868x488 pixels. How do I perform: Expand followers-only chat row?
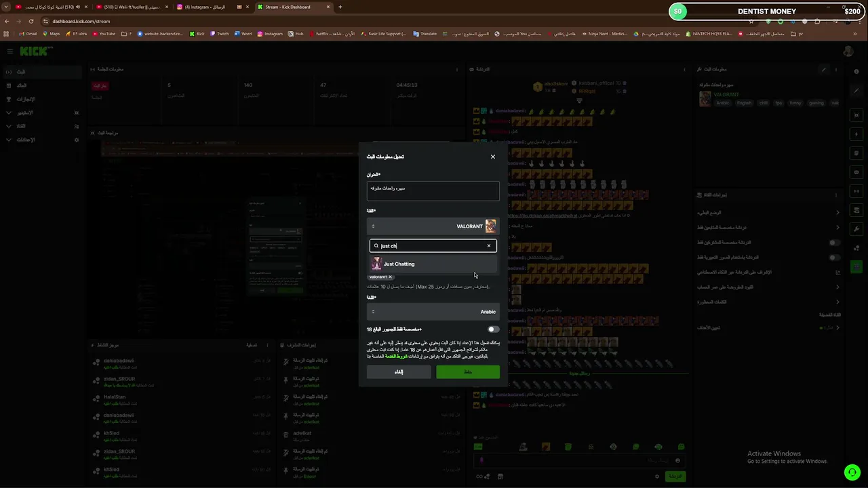(768, 228)
